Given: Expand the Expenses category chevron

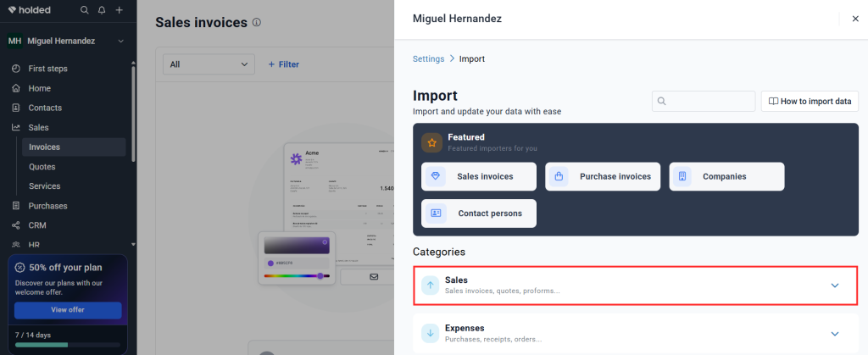Looking at the screenshot, I should 835,334.
